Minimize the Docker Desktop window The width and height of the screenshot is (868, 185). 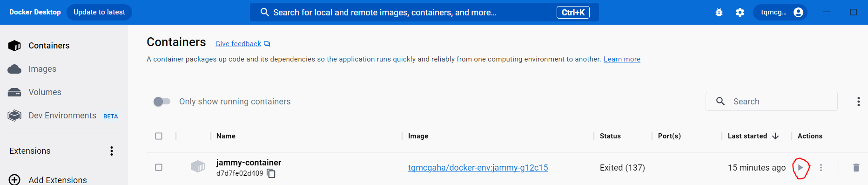[827, 12]
